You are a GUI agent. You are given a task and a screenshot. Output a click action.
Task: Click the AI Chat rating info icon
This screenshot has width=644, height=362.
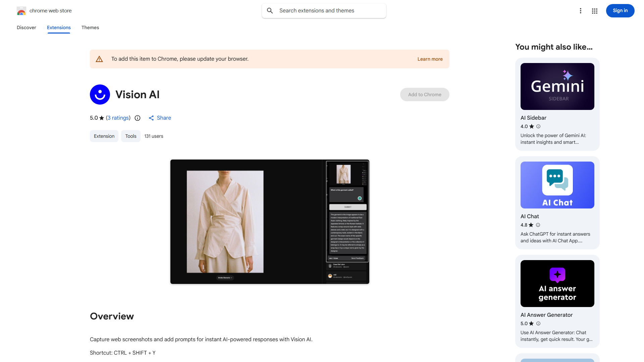[538, 225]
